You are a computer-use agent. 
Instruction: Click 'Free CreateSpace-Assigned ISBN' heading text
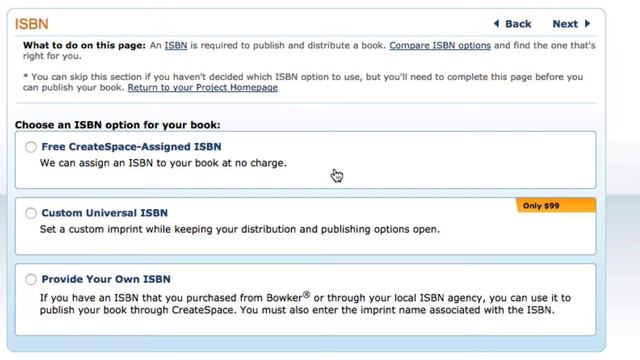point(131,147)
